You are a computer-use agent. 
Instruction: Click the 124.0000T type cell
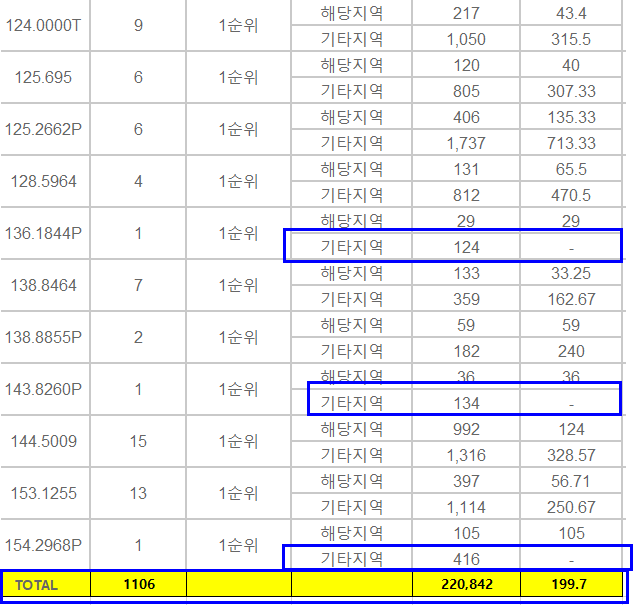45,25
